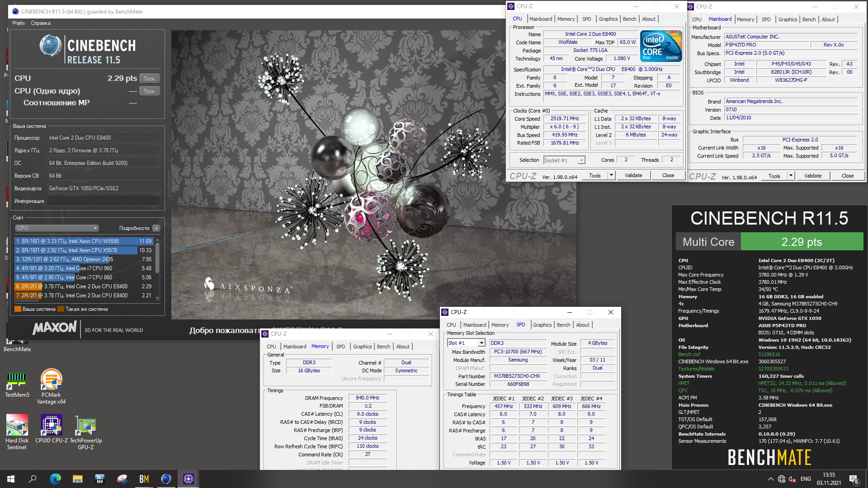Launch CPUID CPU-Z desktop shortcut

[51, 429]
